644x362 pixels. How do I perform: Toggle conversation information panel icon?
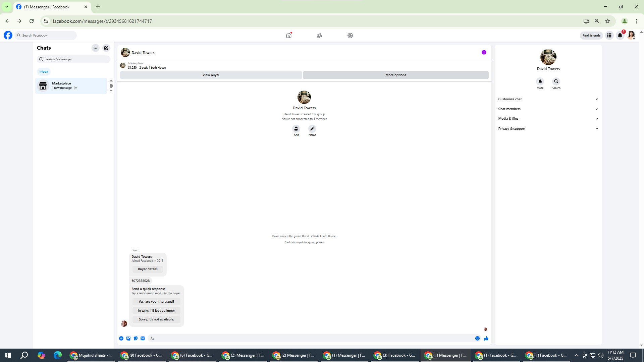coord(484,52)
